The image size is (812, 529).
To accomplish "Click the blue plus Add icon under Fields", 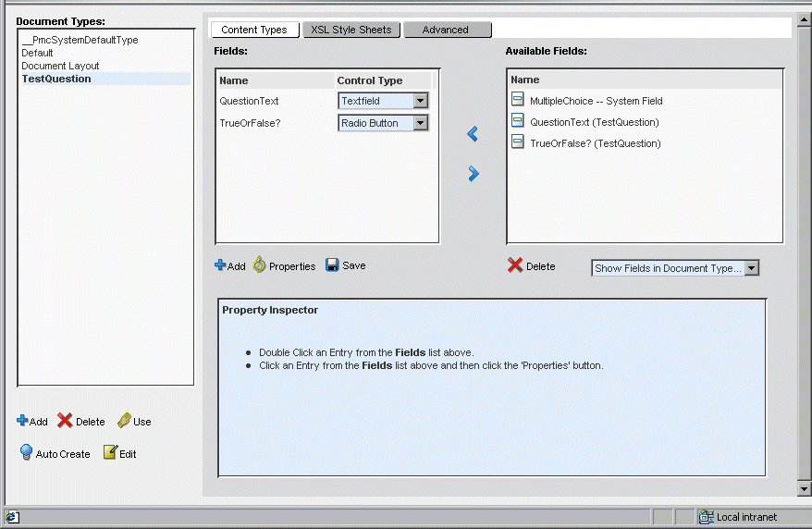I will click(220, 265).
